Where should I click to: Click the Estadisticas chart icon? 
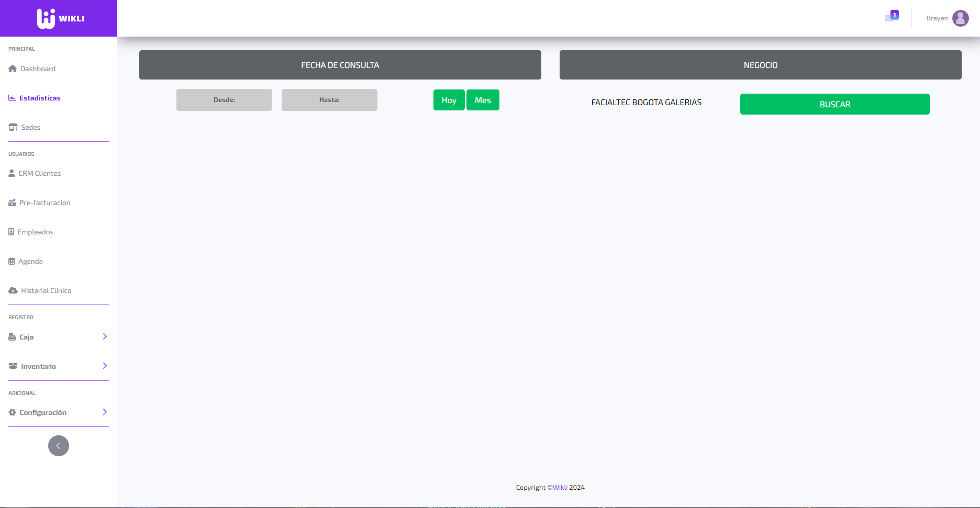pos(12,98)
